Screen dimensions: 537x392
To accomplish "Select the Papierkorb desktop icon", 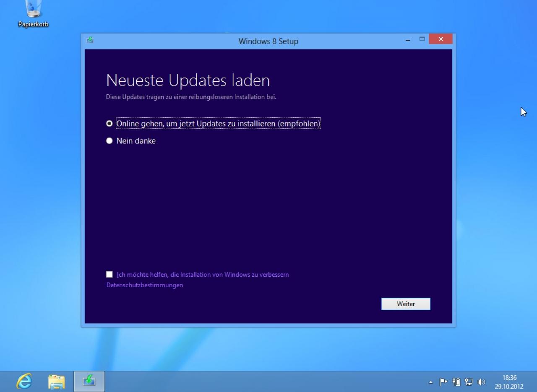I will 33,14.
